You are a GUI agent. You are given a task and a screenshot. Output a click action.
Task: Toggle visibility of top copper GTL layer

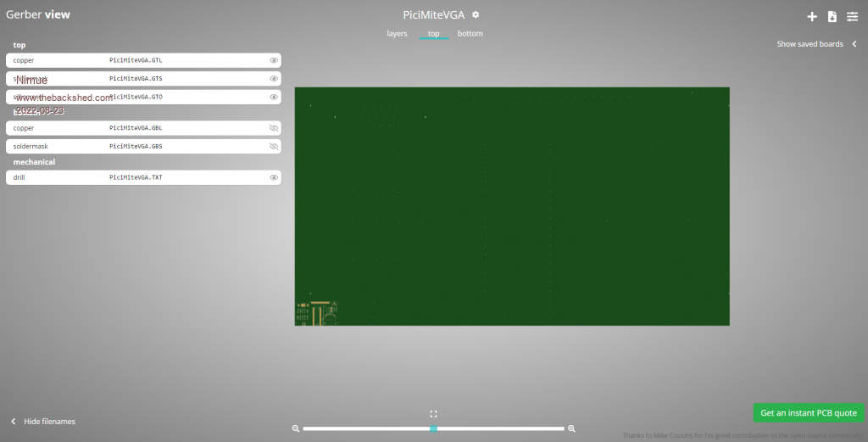coord(274,61)
